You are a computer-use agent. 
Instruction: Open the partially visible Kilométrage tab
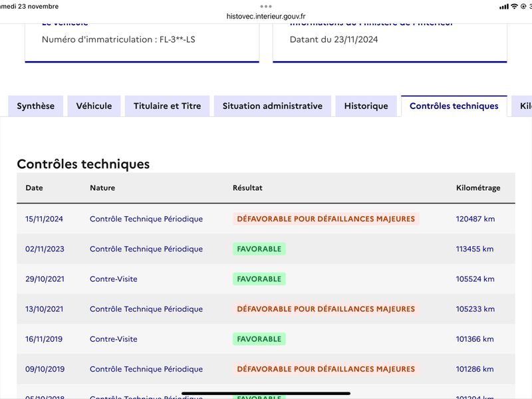[523, 106]
